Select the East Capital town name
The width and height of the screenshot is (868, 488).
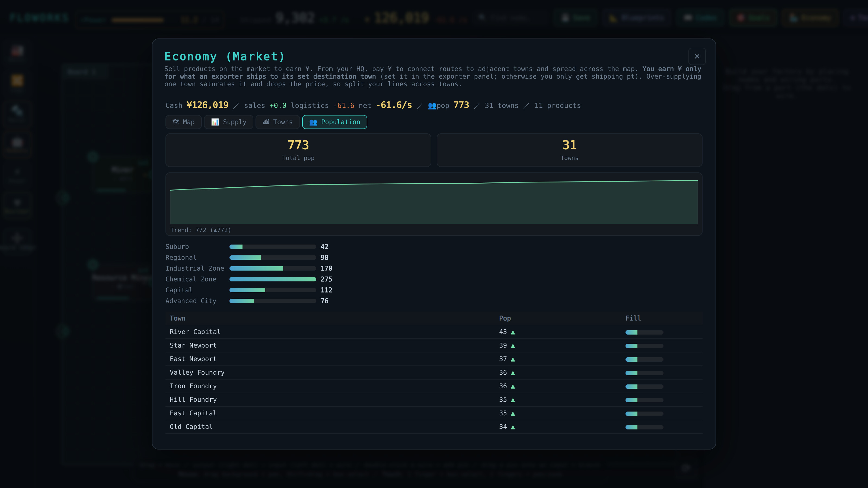(x=193, y=413)
